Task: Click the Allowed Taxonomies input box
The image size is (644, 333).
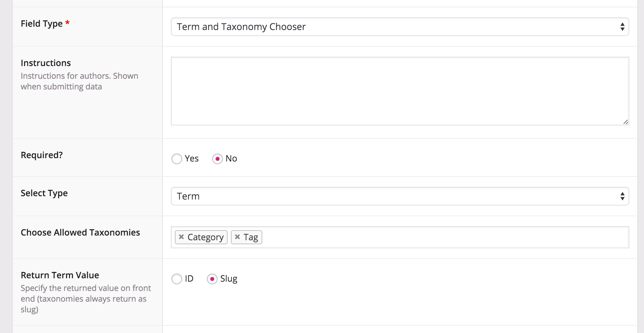Action: point(444,237)
